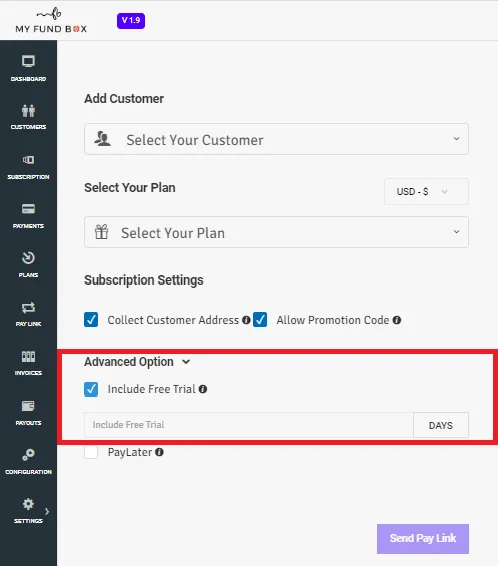Uncheck Allow Promotion Code checkbox
498x566 pixels.
click(260, 320)
